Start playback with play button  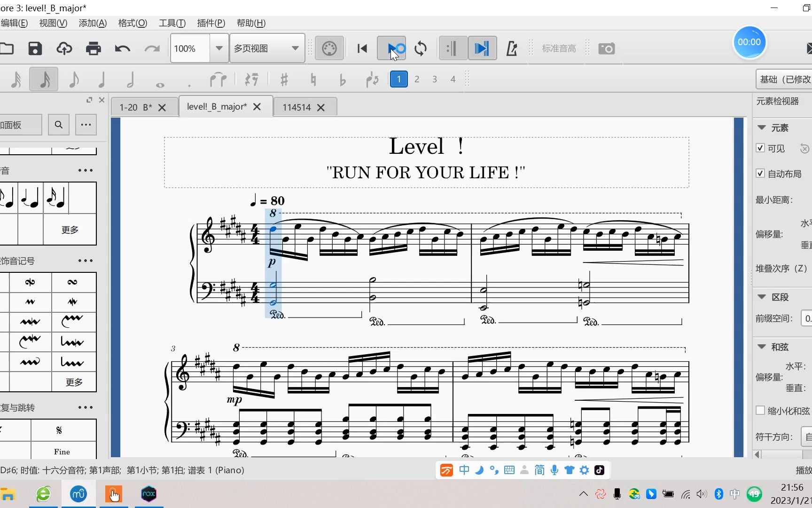(391, 48)
